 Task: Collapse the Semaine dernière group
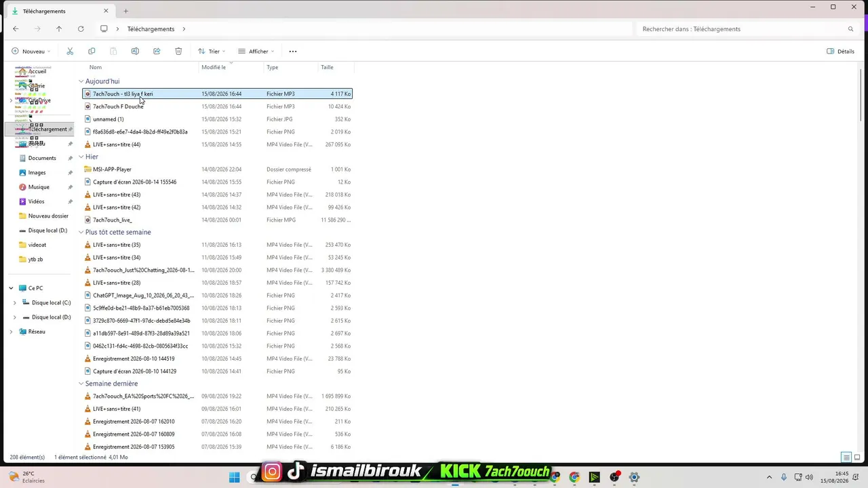pos(81,384)
